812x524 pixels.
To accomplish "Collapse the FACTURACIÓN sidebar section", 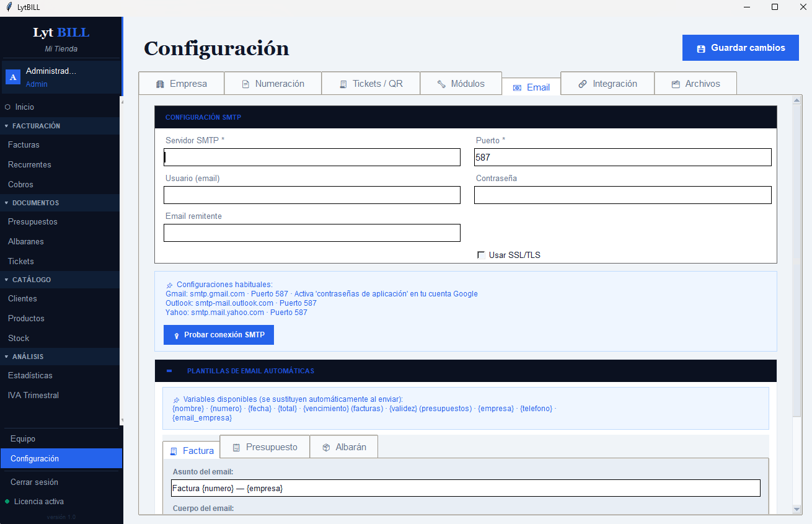I will (x=60, y=126).
